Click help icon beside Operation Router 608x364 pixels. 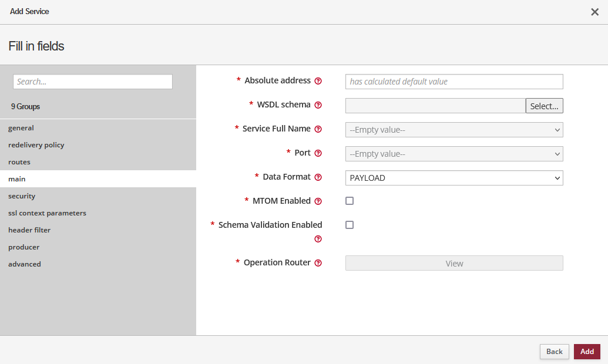(x=318, y=263)
